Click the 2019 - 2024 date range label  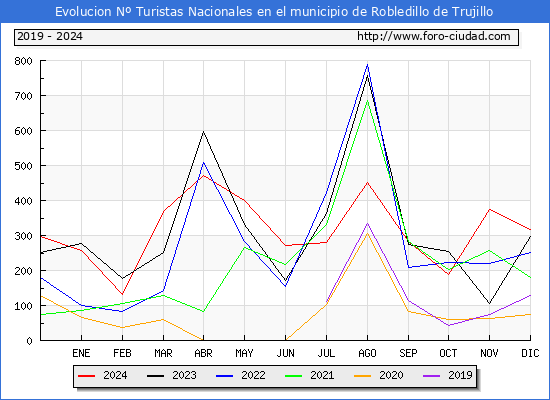pyautogui.click(x=50, y=36)
